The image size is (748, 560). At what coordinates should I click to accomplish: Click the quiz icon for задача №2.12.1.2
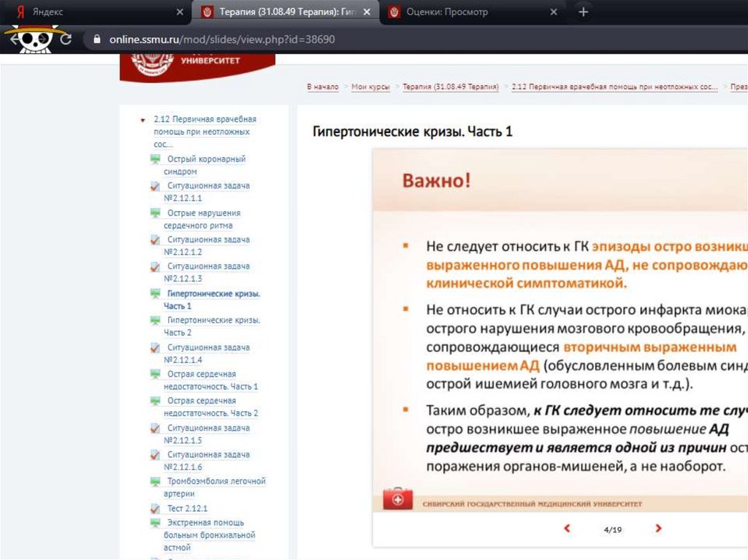(155, 239)
